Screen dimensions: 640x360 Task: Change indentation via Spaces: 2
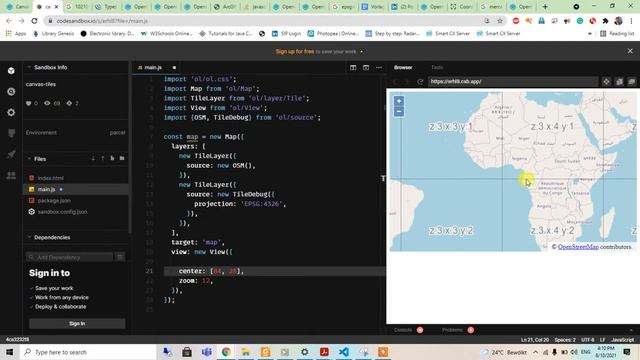pos(565,340)
